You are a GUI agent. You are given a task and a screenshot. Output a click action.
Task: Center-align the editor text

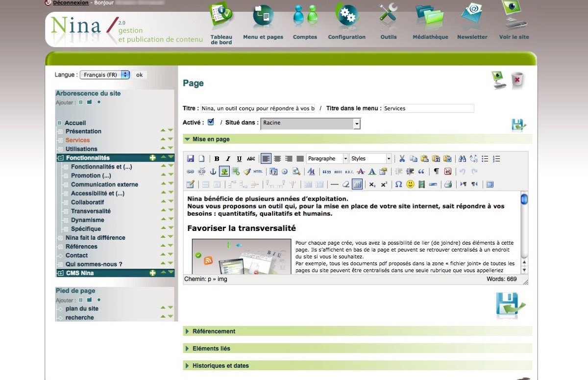277,158
